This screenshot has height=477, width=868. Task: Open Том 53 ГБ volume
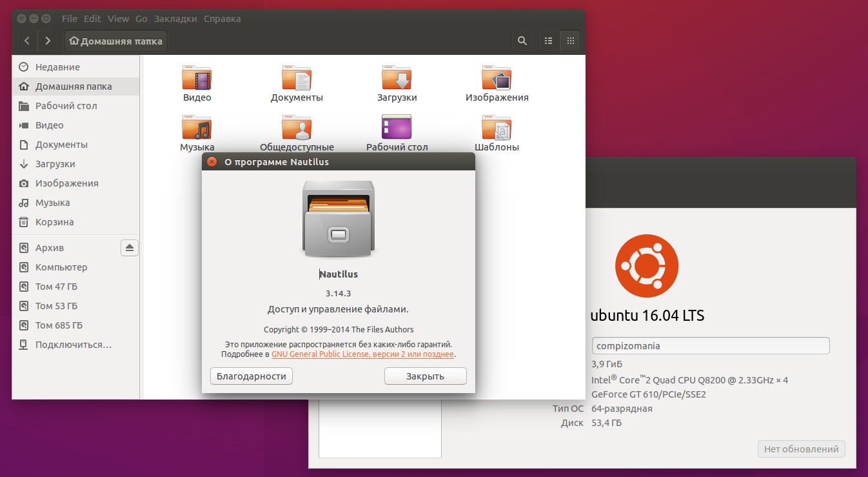(x=75, y=306)
